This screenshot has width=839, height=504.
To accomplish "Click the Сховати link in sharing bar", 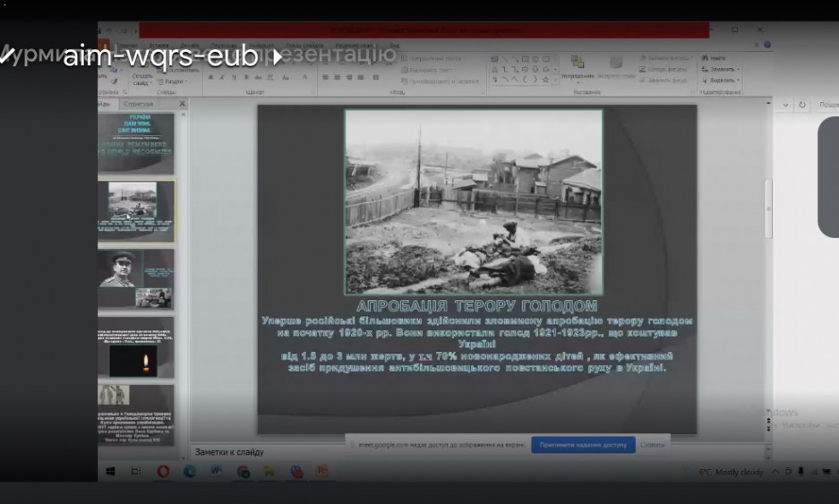I will click(652, 445).
